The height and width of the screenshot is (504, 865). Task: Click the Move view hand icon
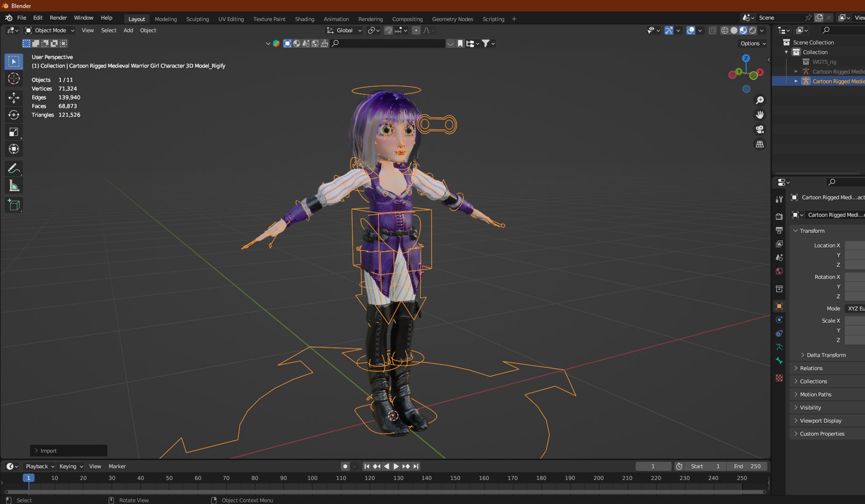pyautogui.click(x=760, y=115)
